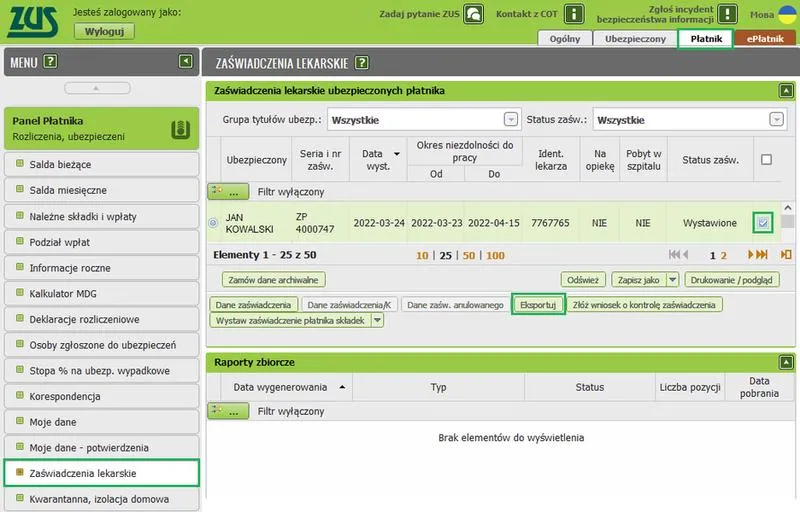Click the Kontakt z COT info icon
This screenshot has height=512, width=800.
pyautogui.click(x=574, y=14)
